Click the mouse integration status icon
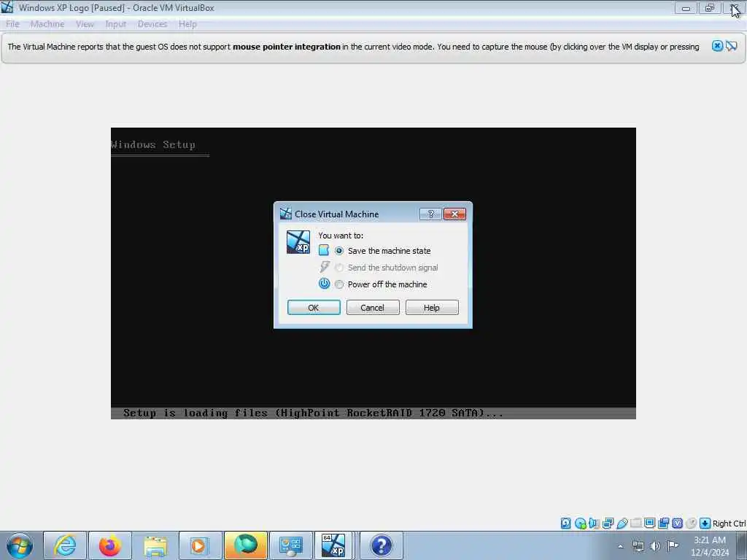Image resolution: width=747 pixels, height=560 pixels. pyautogui.click(x=691, y=524)
